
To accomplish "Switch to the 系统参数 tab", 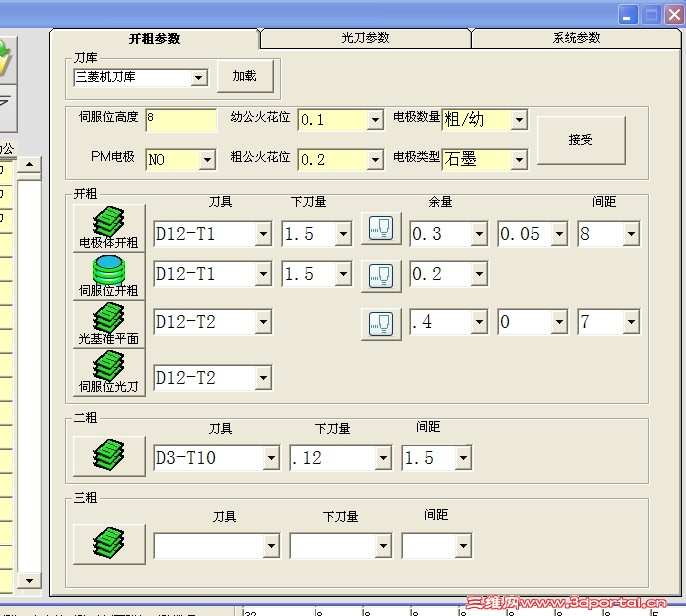I will coord(576,38).
